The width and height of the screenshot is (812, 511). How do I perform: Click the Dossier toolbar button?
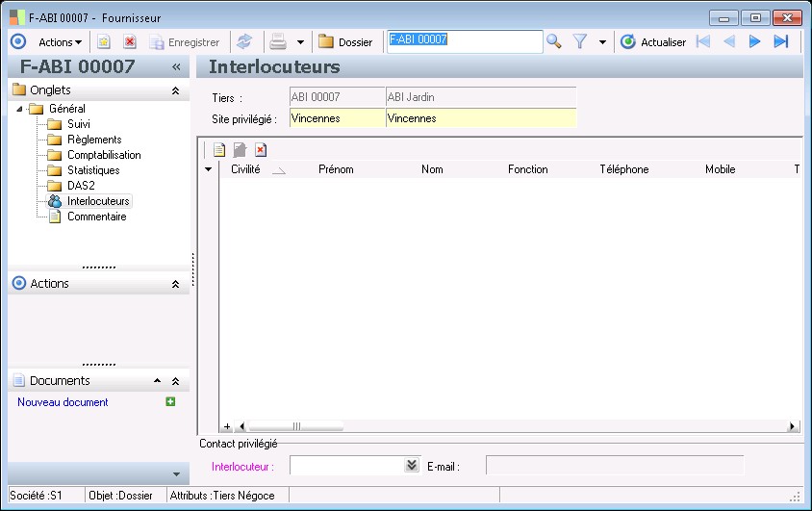point(345,41)
